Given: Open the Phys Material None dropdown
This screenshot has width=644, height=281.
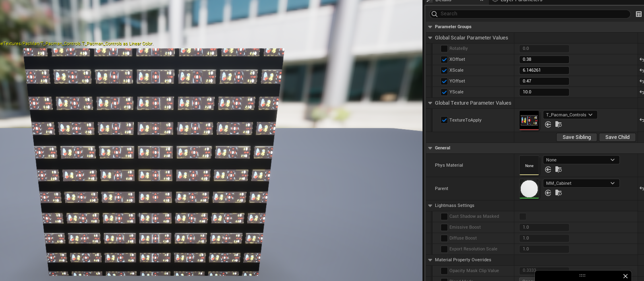Looking at the screenshot, I should point(581,160).
